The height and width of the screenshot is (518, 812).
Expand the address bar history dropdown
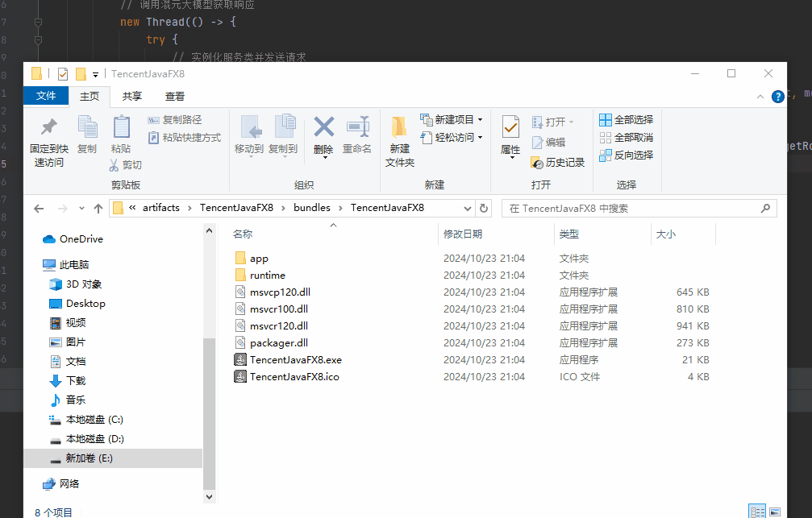click(x=467, y=209)
